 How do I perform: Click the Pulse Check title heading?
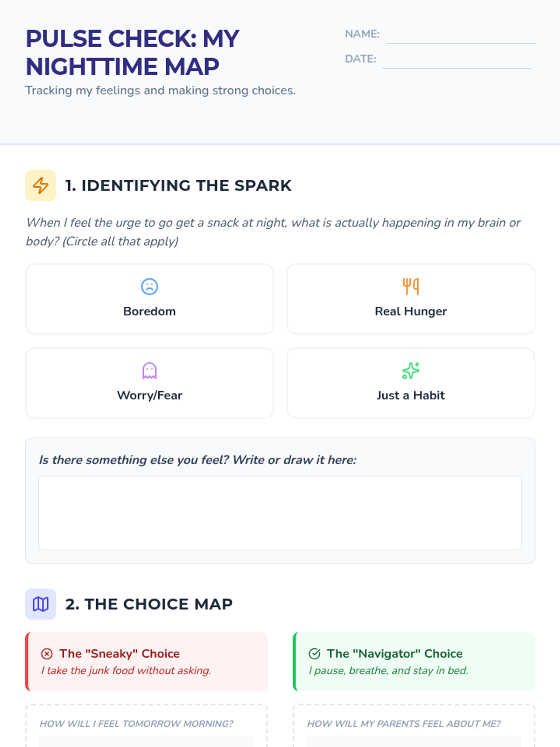pos(133,52)
